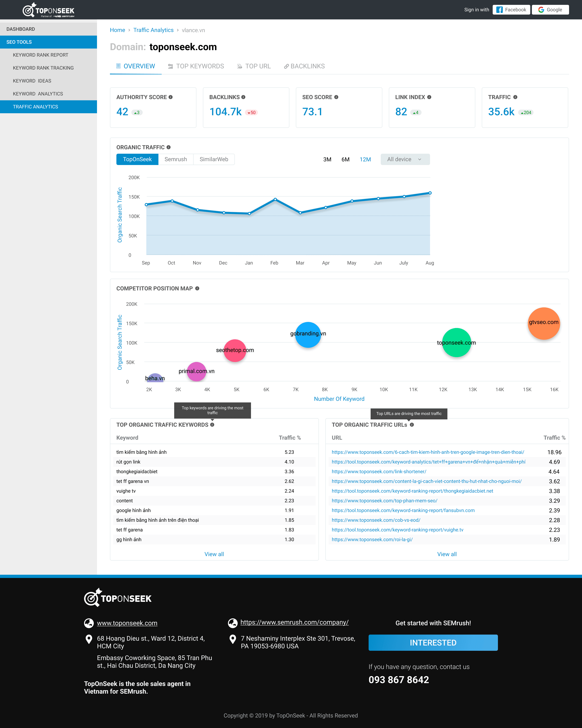Click Top Organic Traffic Keywords info icon

tap(212, 425)
